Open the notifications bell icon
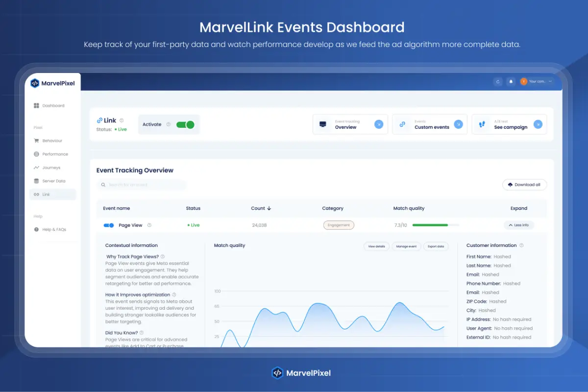588x392 pixels. point(511,81)
